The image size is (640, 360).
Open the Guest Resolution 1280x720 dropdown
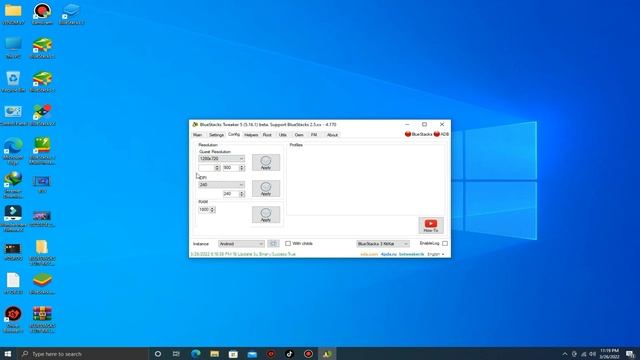coord(221,158)
